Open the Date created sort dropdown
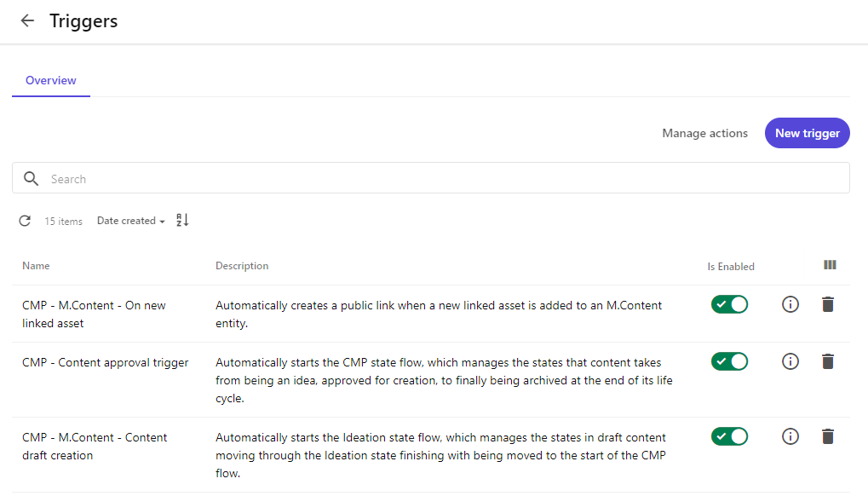868x496 pixels. tap(130, 221)
